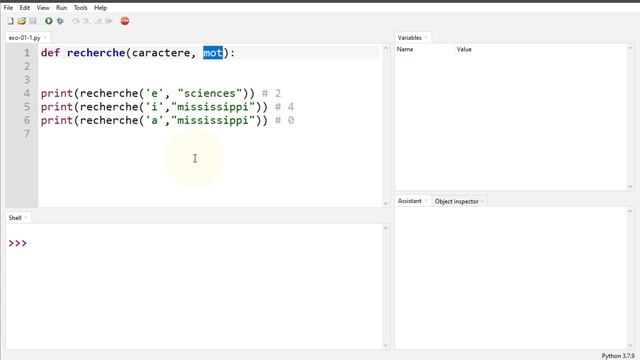Image resolution: width=640 pixels, height=360 pixels.
Task: Click the '# 4' comment on line 5
Action: 284,107
